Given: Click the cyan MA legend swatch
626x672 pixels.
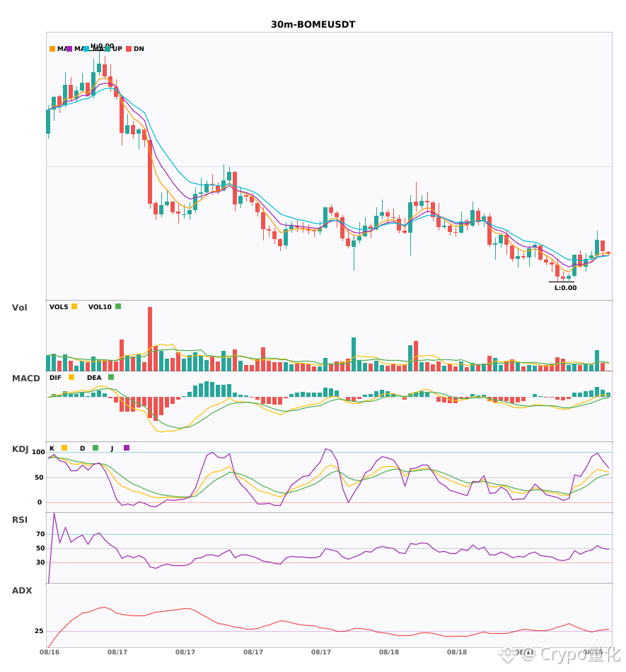Looking at the screenshot, I should coord(86,49).
